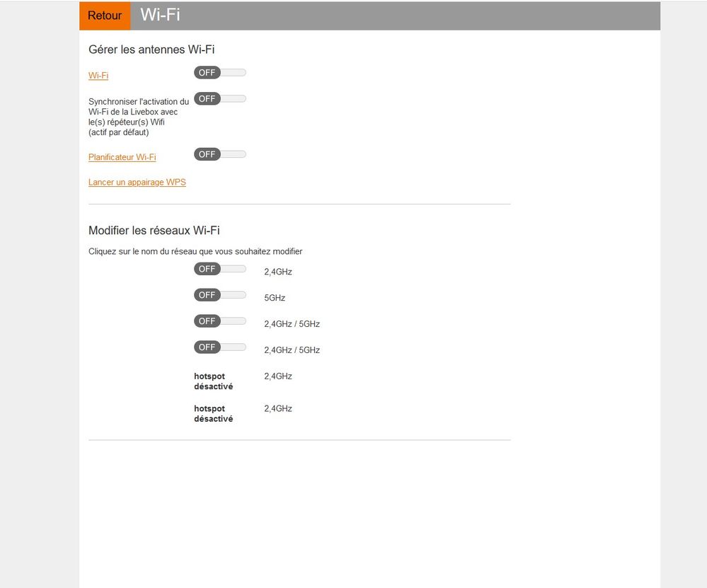707x588 pixels.
Task: Click the first 'hotspot désactivé' entry
Action: click(x=213, y=381)
